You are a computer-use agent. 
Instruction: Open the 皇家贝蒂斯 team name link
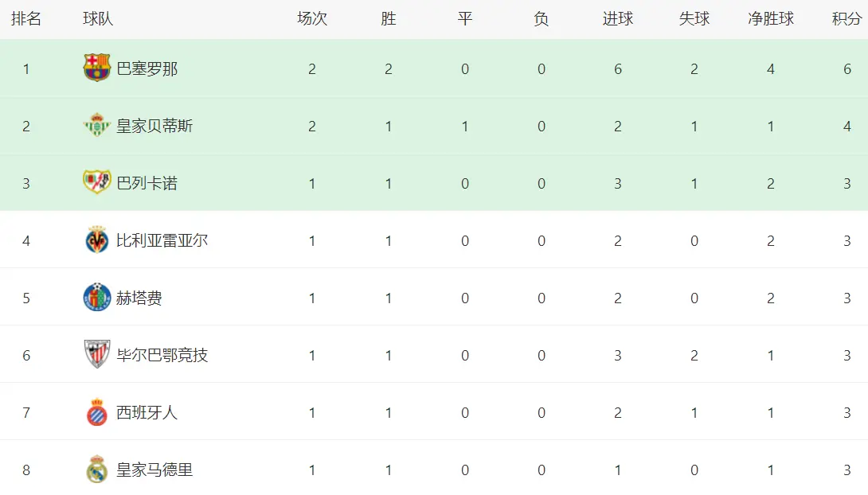tap(154, 127)
